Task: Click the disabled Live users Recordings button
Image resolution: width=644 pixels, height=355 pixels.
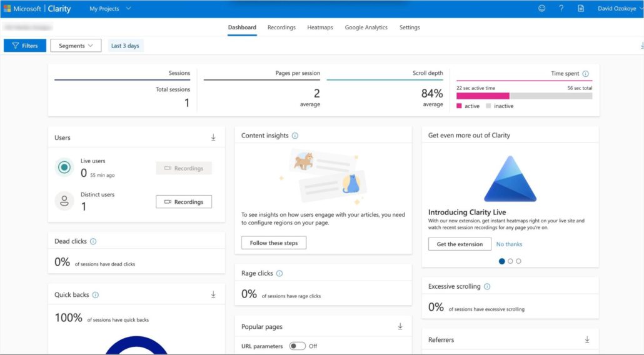Action: (184, 168)
